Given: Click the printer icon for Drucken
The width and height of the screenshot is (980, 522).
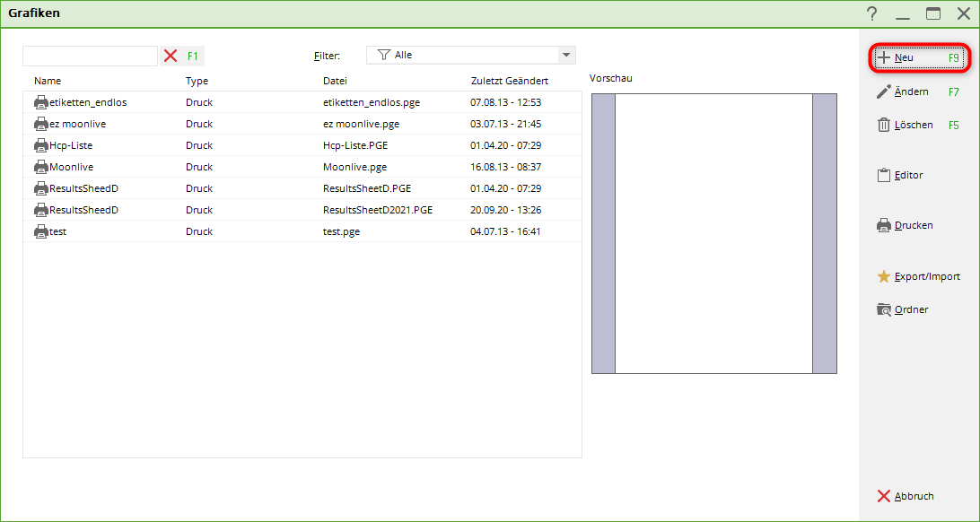Looking at the screenshot, I should pyautogui.click(x=884, y=226).
